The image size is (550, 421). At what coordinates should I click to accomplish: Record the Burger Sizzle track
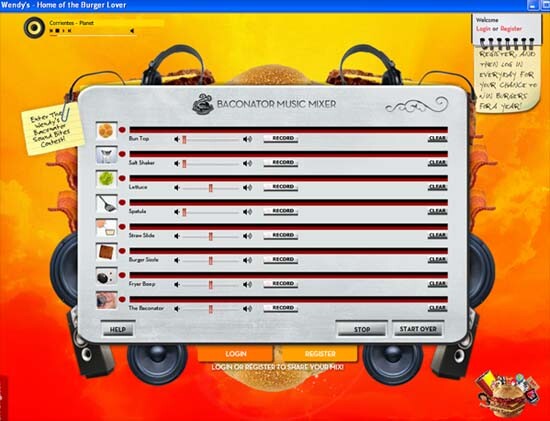281,260
